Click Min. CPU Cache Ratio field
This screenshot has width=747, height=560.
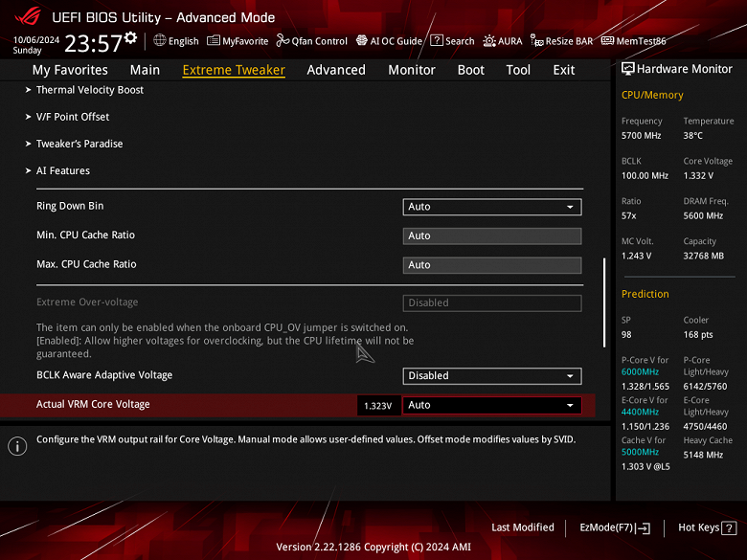(492, 235)
